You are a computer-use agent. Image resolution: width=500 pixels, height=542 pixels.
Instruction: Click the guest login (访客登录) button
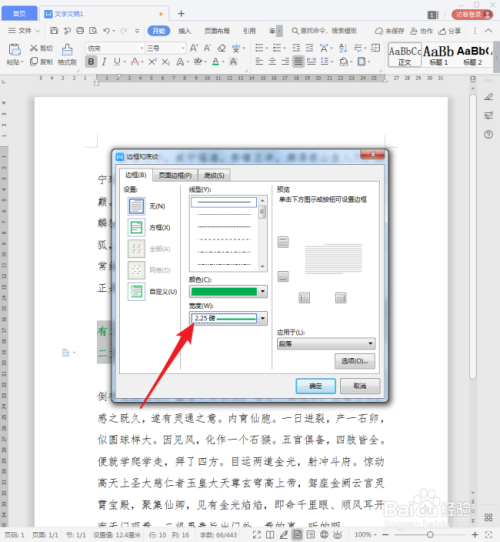coord(472,14)
